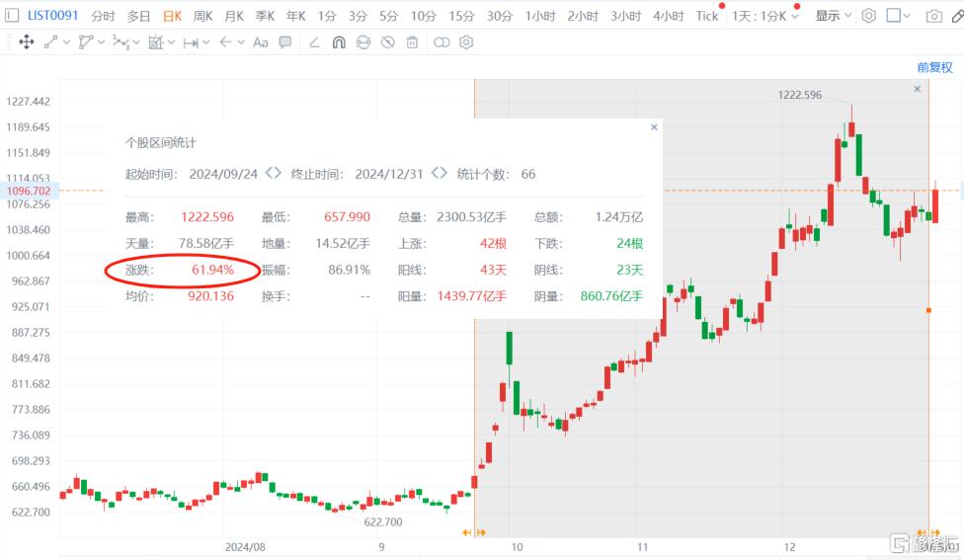This screenshot has width=964, height=560.
Task: Open chart settings gear in top bar
Action: (x=869, y=16)
